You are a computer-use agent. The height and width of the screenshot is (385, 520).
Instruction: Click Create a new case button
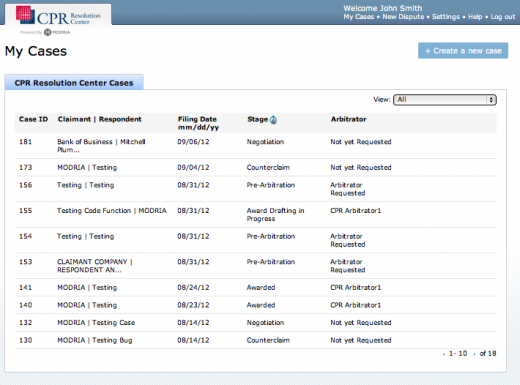pyautogui.click(x=463, y=51)
